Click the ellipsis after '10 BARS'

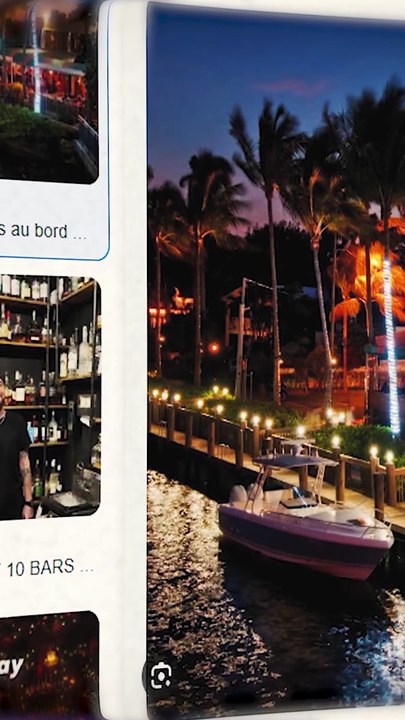pos(86,570)
